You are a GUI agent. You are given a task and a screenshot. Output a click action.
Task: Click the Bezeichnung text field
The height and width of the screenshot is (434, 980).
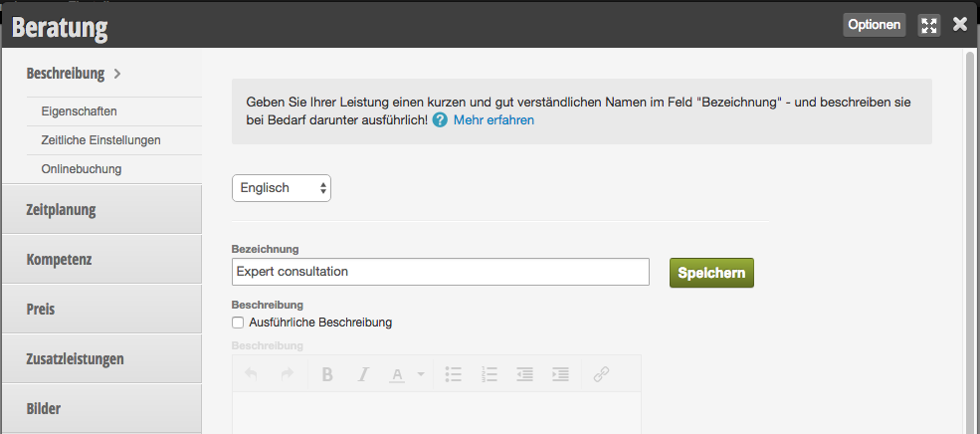(x=441, y=272)
